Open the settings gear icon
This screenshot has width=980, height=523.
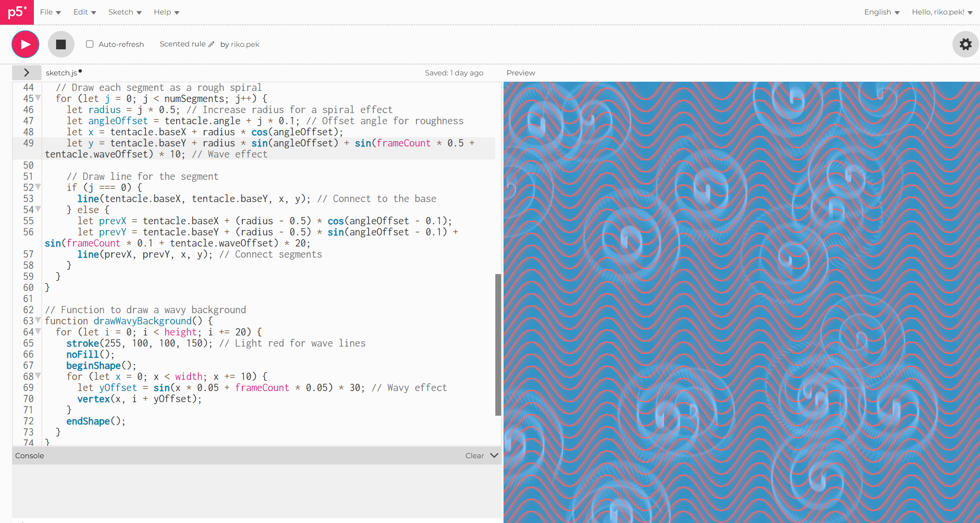click(965, 44)
